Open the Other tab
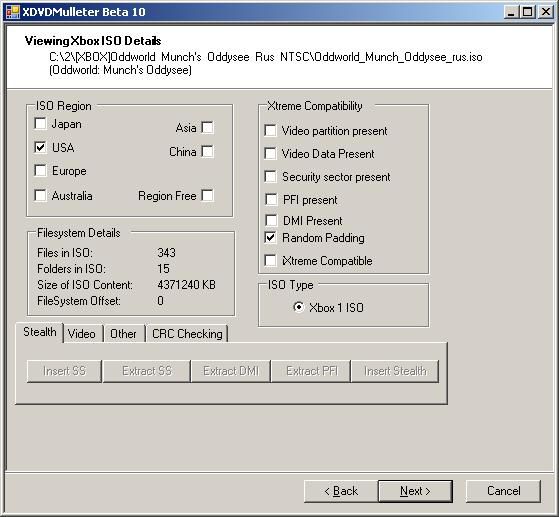 click(123, 334)
